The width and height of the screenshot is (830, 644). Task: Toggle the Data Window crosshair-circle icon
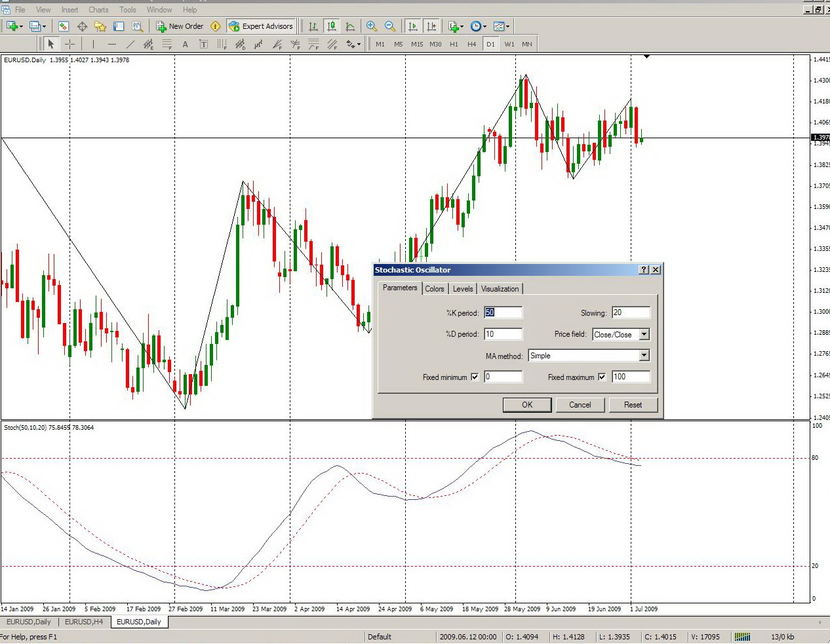82,26
